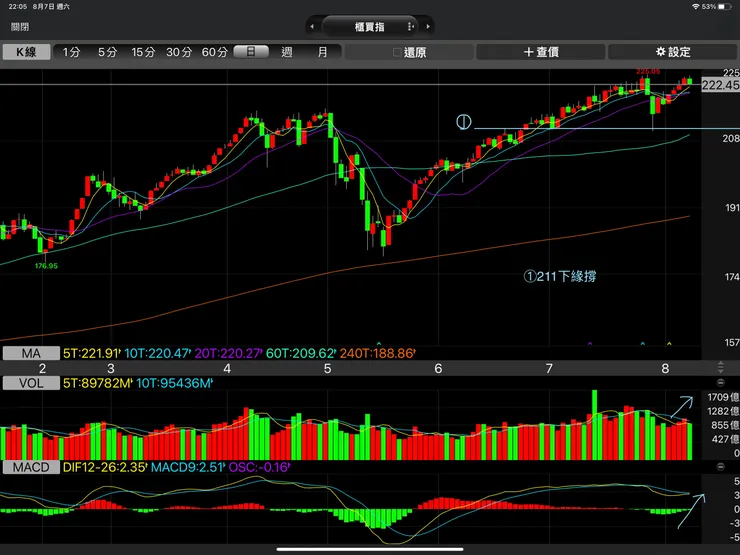Tap the chart resize up-down handle
Screen dimensions: 740x555
[x=720, y=368]
